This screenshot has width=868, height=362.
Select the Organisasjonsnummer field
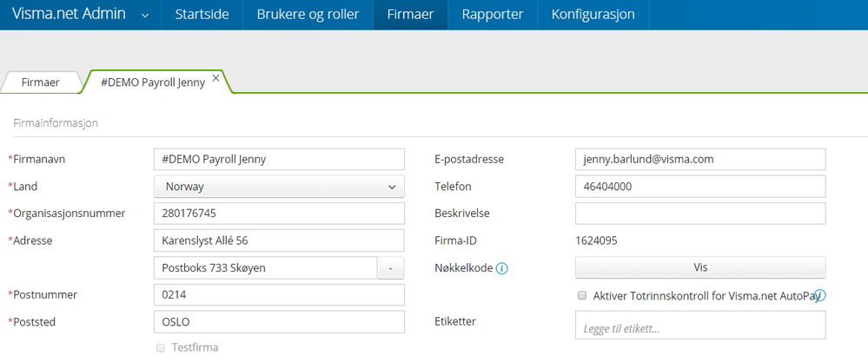(x=279, y=214)
